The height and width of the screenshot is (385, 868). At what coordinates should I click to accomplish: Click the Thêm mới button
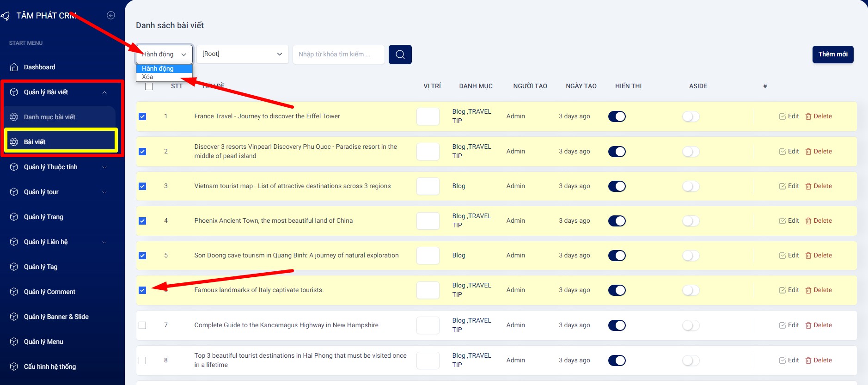832,54
